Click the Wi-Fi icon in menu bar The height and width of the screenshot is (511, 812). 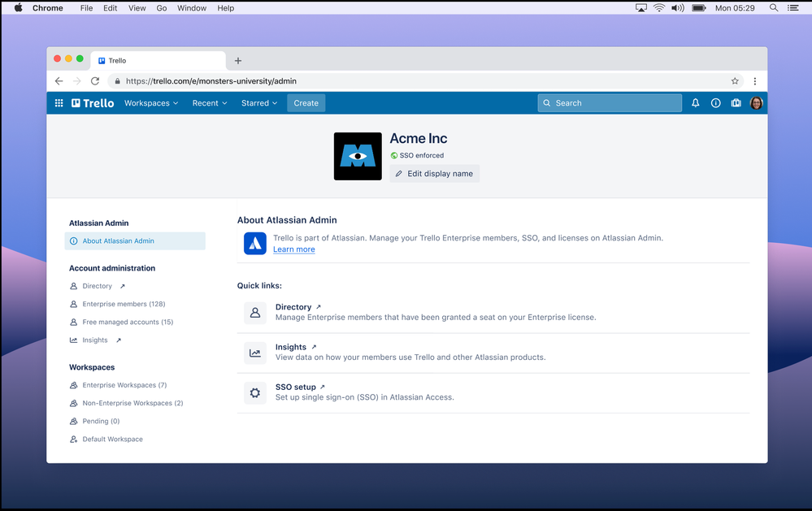click(x=659, y=8)
